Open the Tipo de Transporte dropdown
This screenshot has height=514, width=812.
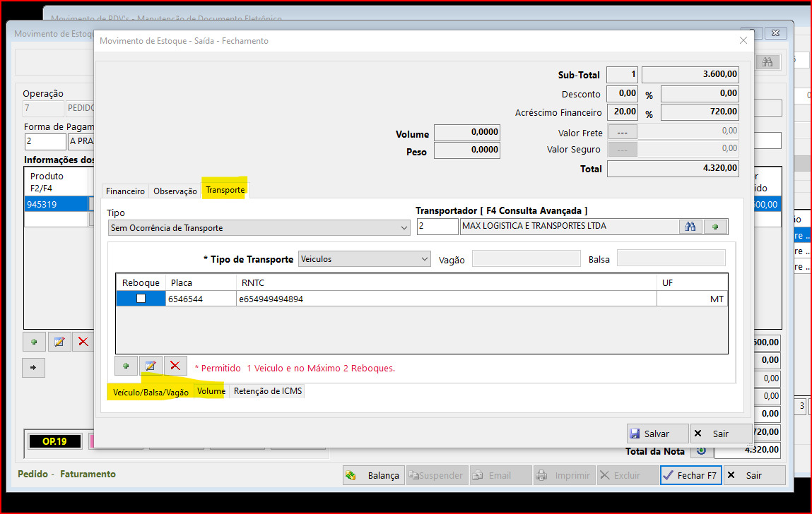(x=424, y=259)
